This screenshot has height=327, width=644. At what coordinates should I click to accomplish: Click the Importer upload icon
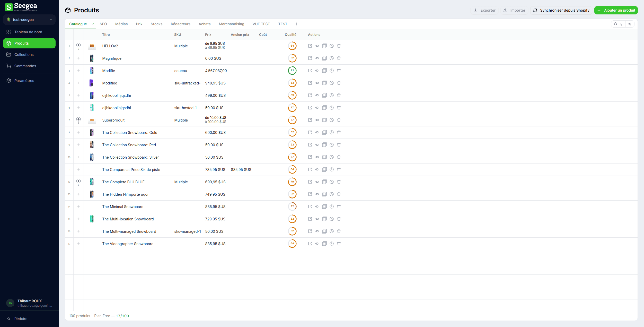point(506,10)
